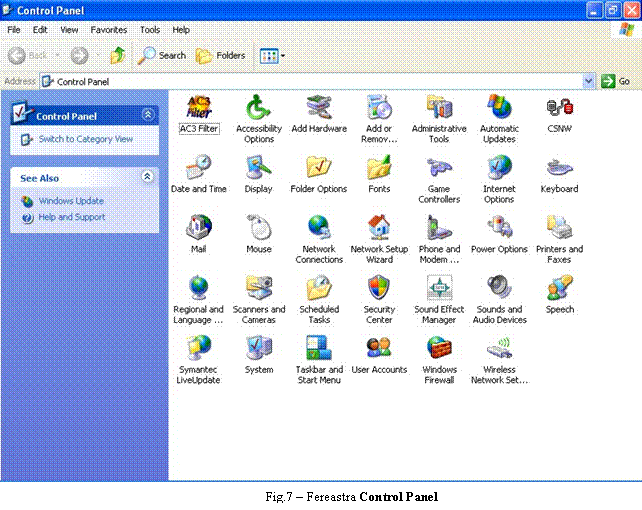Select the Symantec LiveUpdate icon
The height and width of the screenshot is (510, 642).
pos(198,348)
